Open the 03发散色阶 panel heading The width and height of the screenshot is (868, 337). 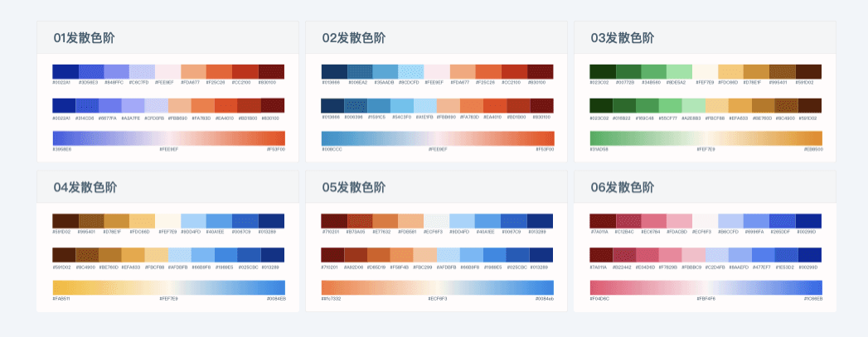tap(623, 38)
